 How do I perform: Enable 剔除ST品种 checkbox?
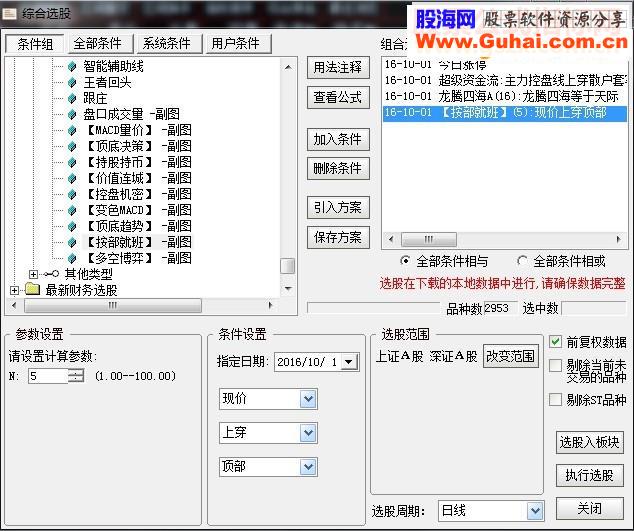coord(556,400)
